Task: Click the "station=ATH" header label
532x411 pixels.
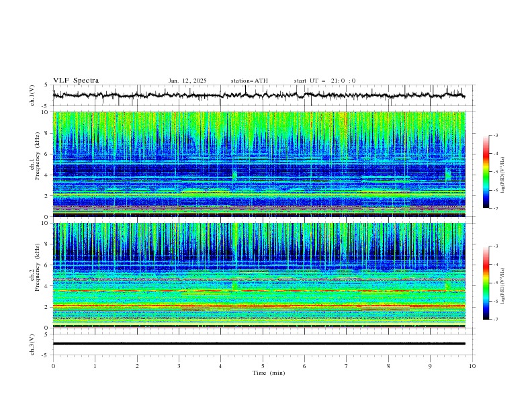Action: [x=249, y=81]
